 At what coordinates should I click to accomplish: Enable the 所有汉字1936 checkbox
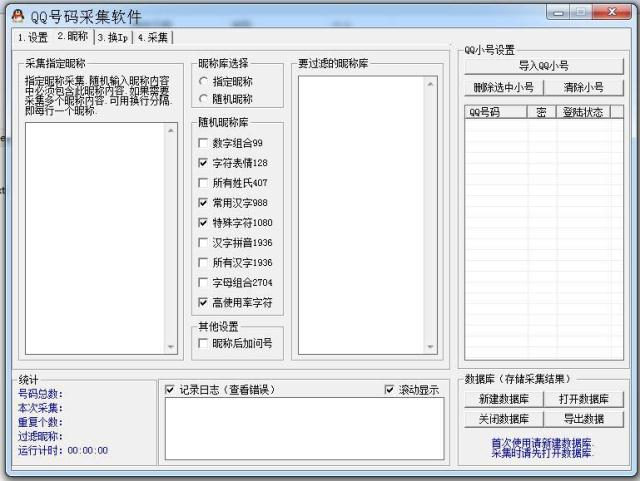[x=235, y=263]
